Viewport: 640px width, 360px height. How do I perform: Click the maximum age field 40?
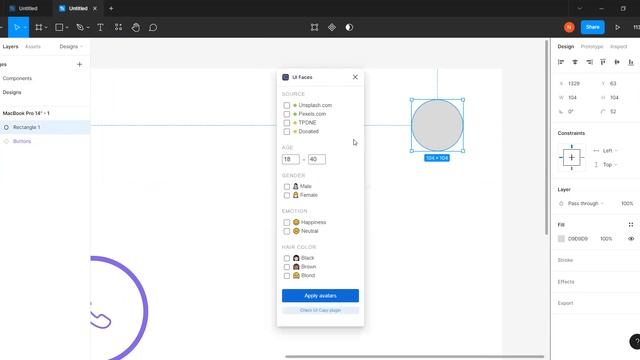click(317, 159)
